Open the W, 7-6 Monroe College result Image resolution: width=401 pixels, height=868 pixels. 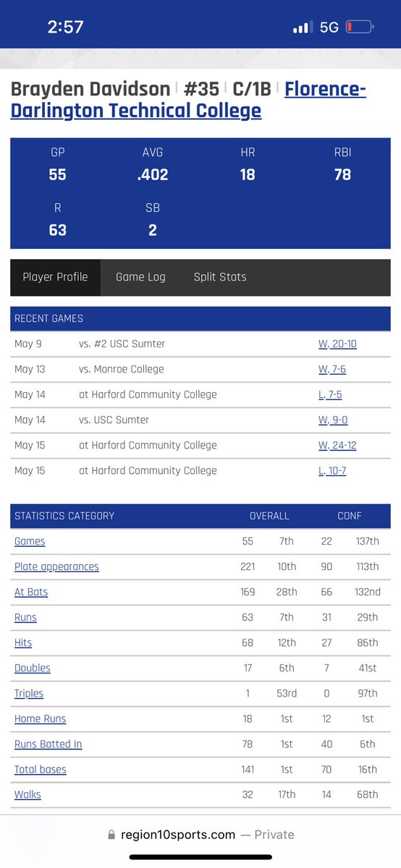[x=332, y=369]
